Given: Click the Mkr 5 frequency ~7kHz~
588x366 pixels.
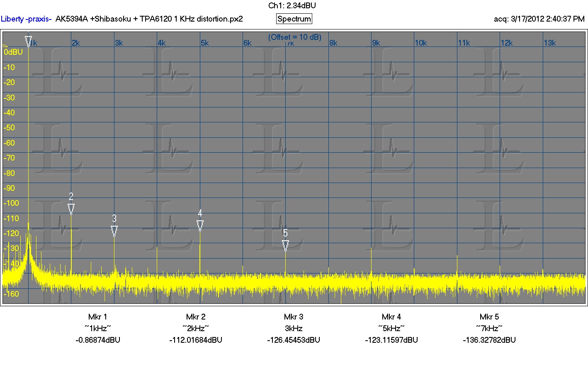Looking at the screenshot, I should pyautogui.click(x=489, y=328).
